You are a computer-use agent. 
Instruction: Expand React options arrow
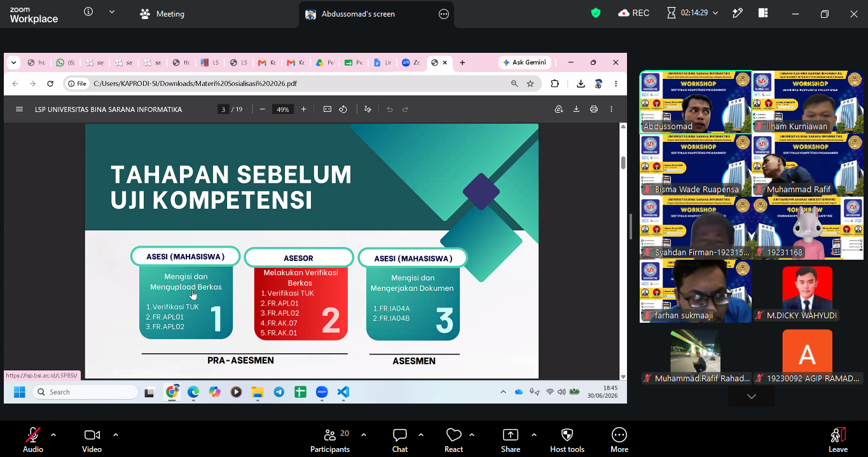coord(472,435)
